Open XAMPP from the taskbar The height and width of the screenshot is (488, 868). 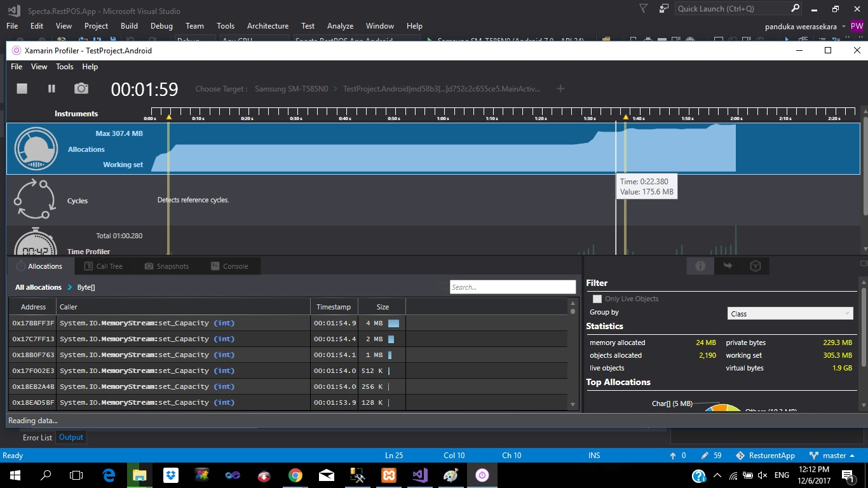[x=388, y=475]
